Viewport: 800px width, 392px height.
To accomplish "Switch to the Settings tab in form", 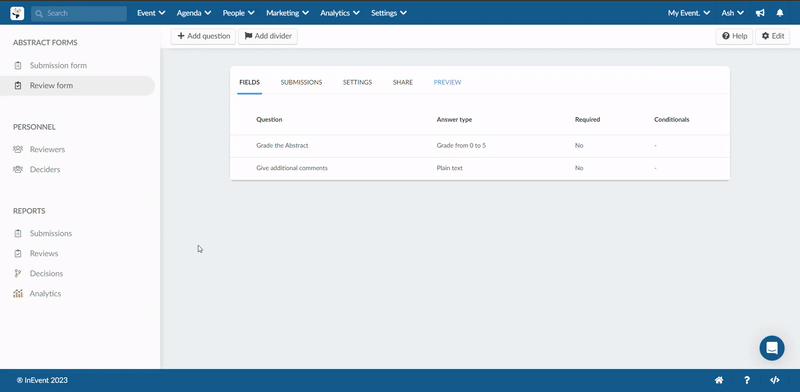I will [x=357, y=83].
